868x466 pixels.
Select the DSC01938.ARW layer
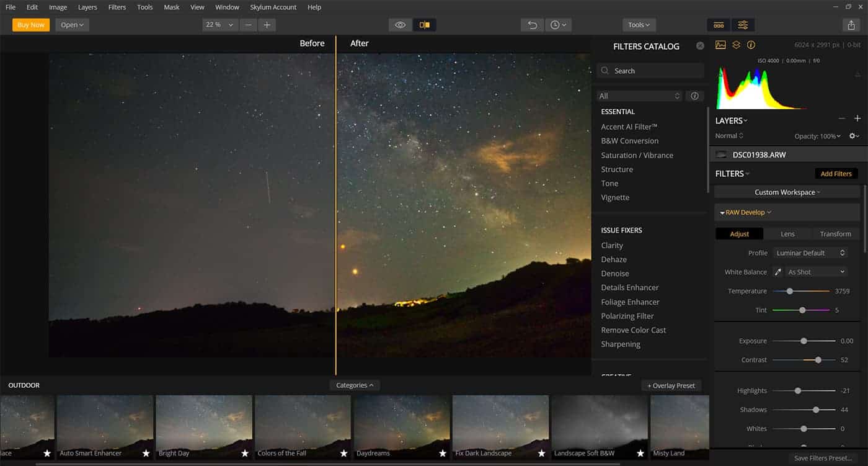[x=789, y=155]
